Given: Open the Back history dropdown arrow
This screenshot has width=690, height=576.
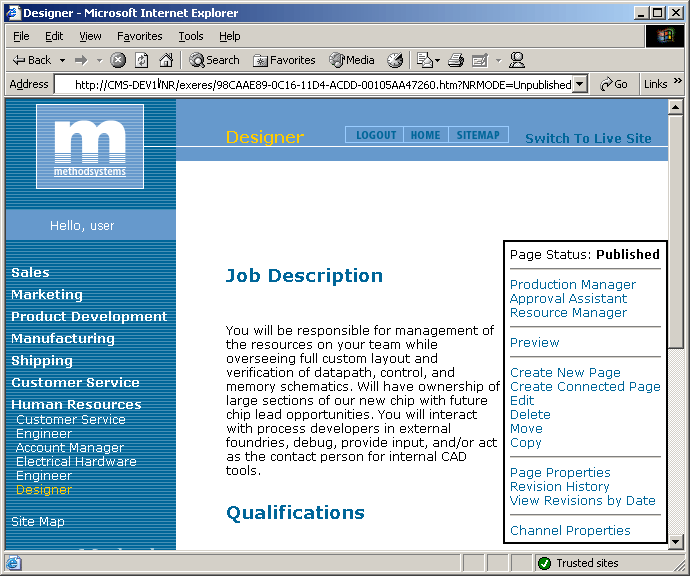Looking at the screenshot, I should click(62, 60).
